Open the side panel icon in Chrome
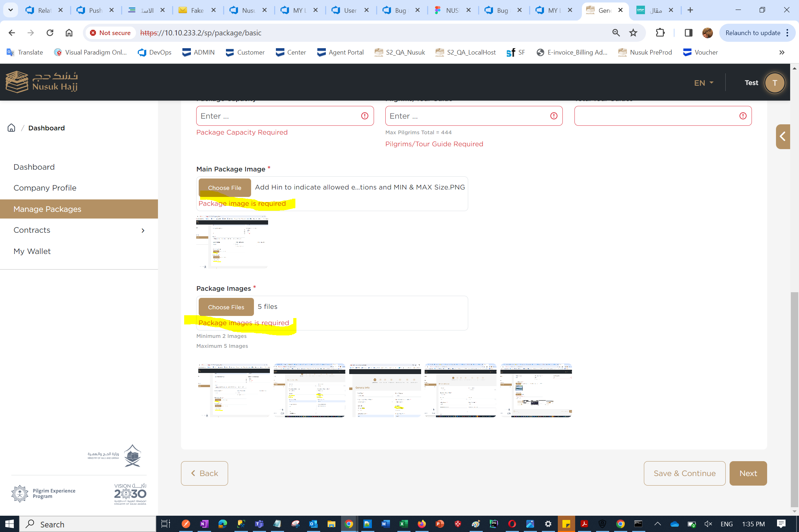This screenshot has width=799, height=532. click(x=688, y=33)
